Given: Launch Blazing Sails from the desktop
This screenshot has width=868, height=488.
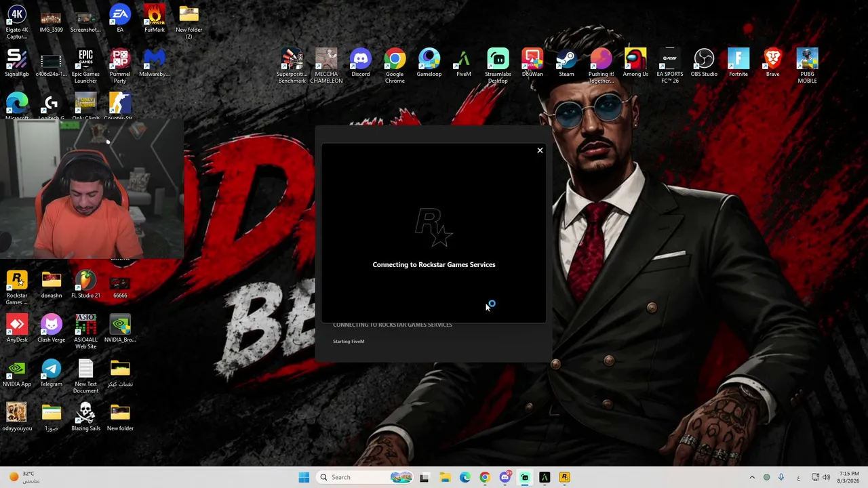Looking at the screenshot, I should click(85, 418).
